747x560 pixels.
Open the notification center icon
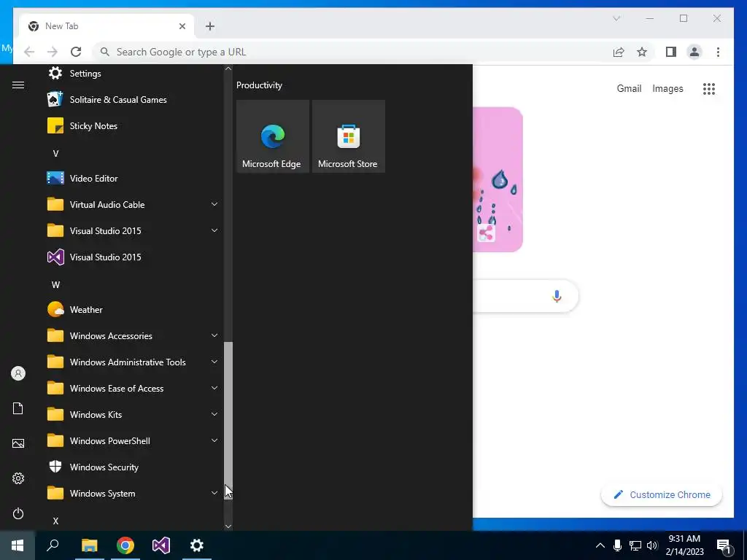tap(724, 546)
